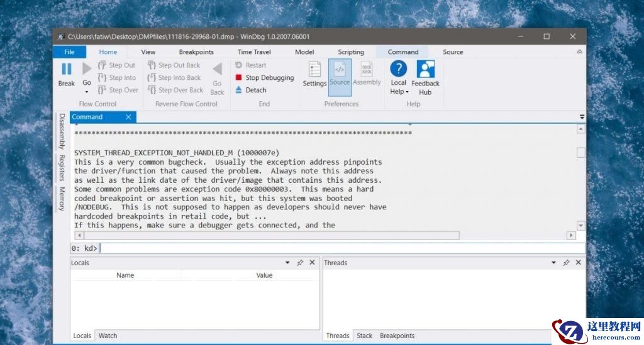The width and height of the screenshot is (644, 345).
Task: Click the kd> command input field
Action: tap(343, 248)
